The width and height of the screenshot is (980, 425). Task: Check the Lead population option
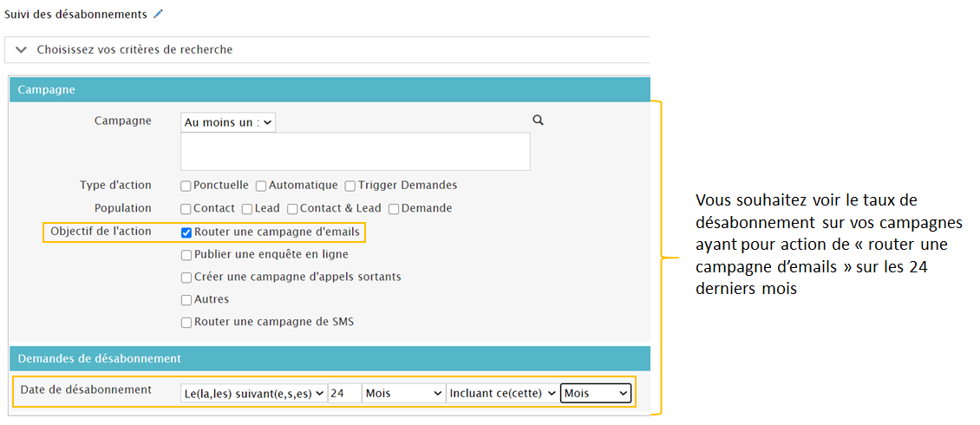(x=247, y=209)
